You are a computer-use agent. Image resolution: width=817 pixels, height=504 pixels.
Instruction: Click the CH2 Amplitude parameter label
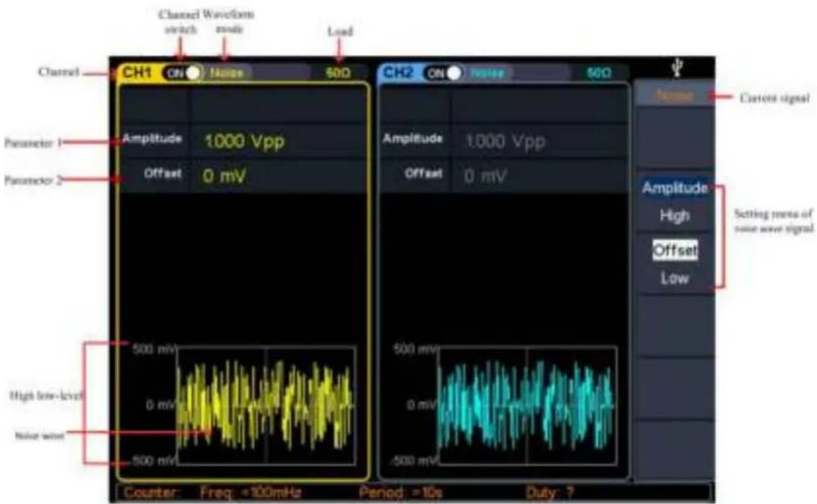[x=413, y=139]
